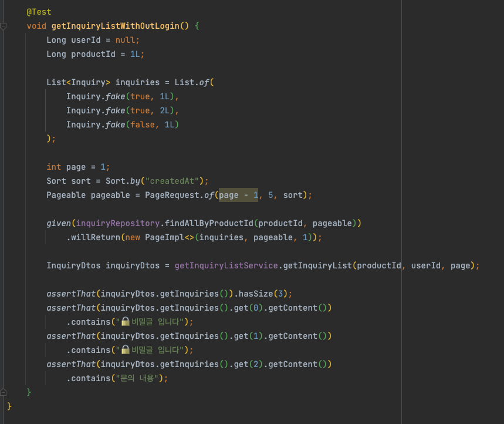
Task: Click the given static method call
Action: coord(59,223)
